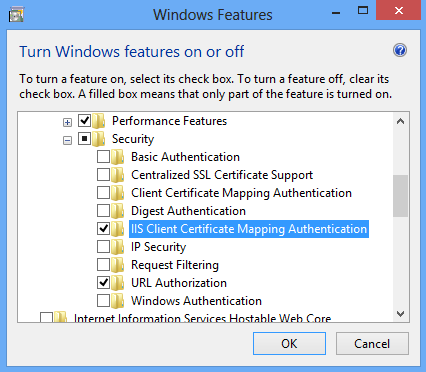
Task: Click the scroll down arrow
Action: click(x=400, y=314)
